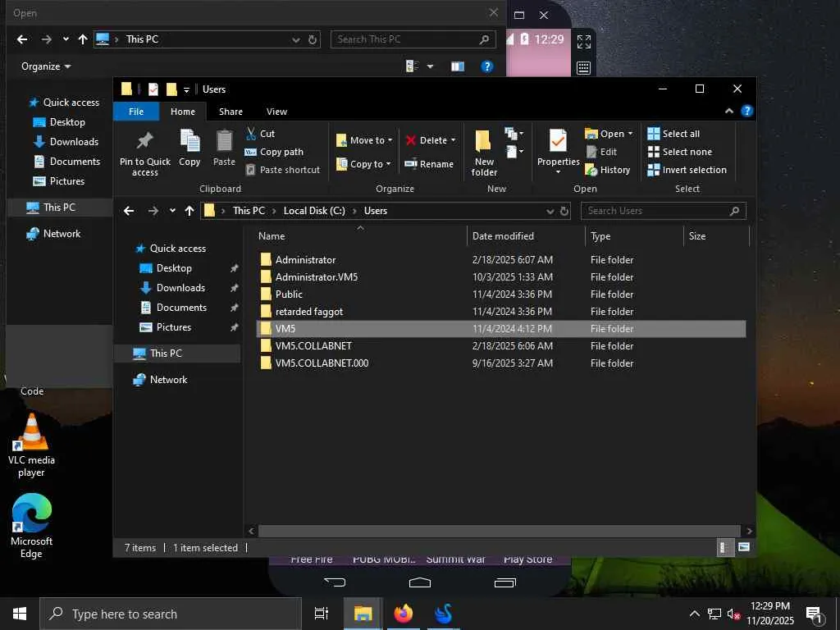Open Properties from the ribbon
Screen dimensions: 840x630
[558, 142]
